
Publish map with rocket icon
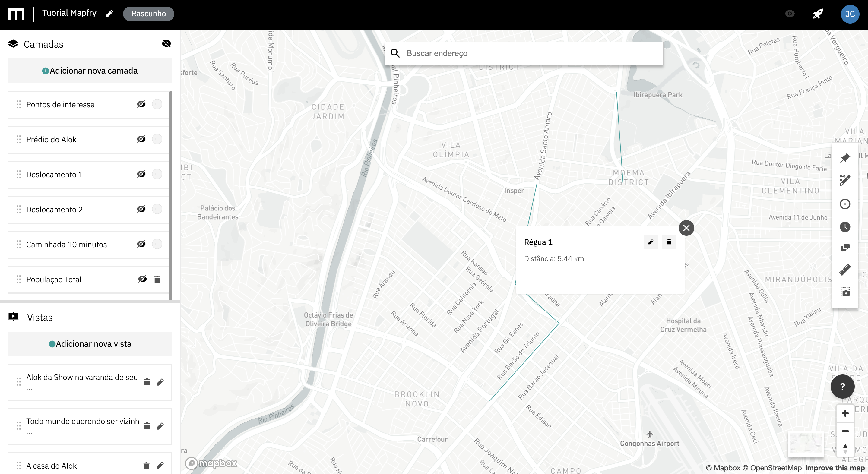point(818,14)
